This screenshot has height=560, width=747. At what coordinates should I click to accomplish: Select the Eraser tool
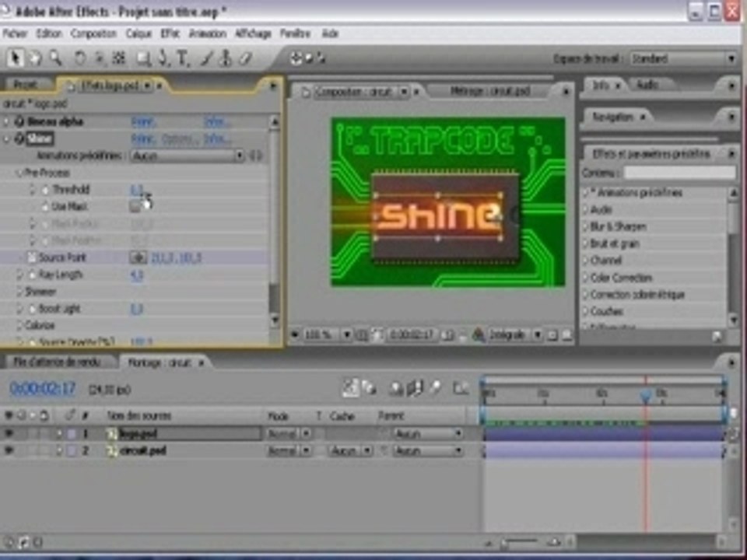pyautogui.click(x=245, y=58)
